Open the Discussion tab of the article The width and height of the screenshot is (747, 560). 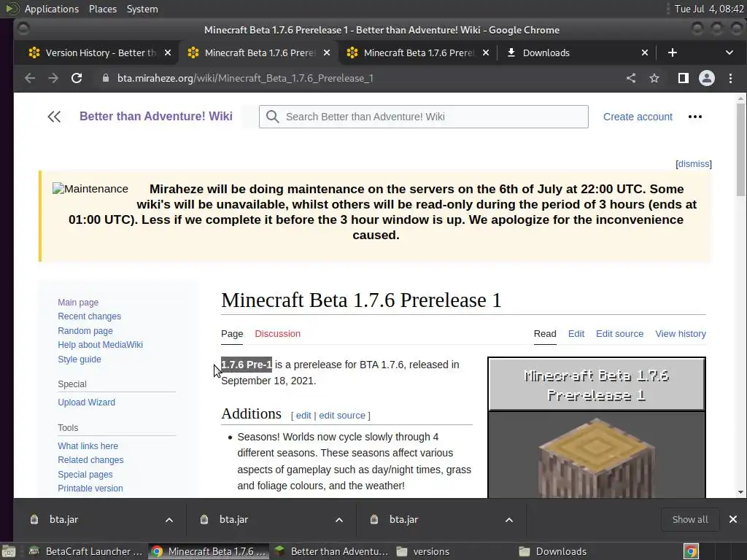pyautogui.click(x=278, y=334)
